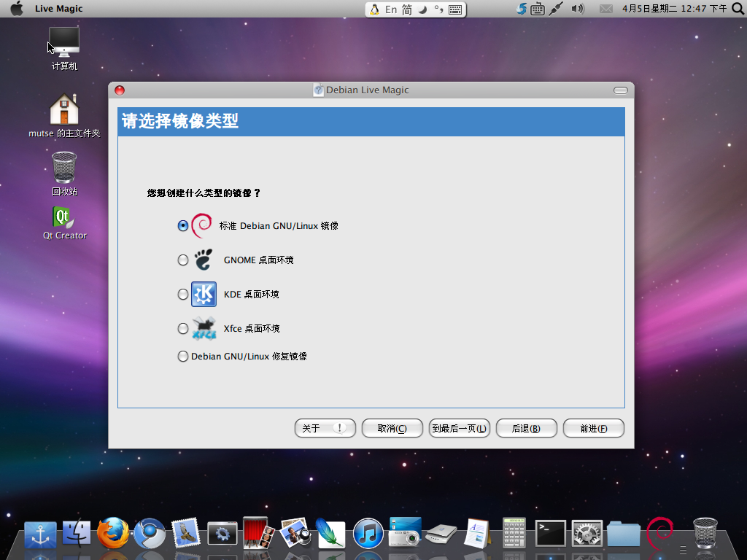This screenshot has width=747, height=560.
Task: Launch the calculator from the dock
Action: coord(514,533)
